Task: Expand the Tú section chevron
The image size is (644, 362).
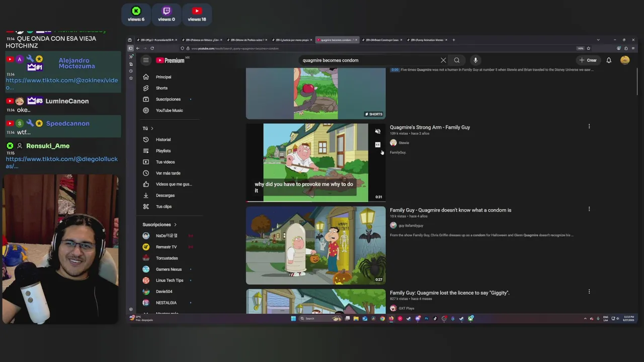Action: pos(152,128)
